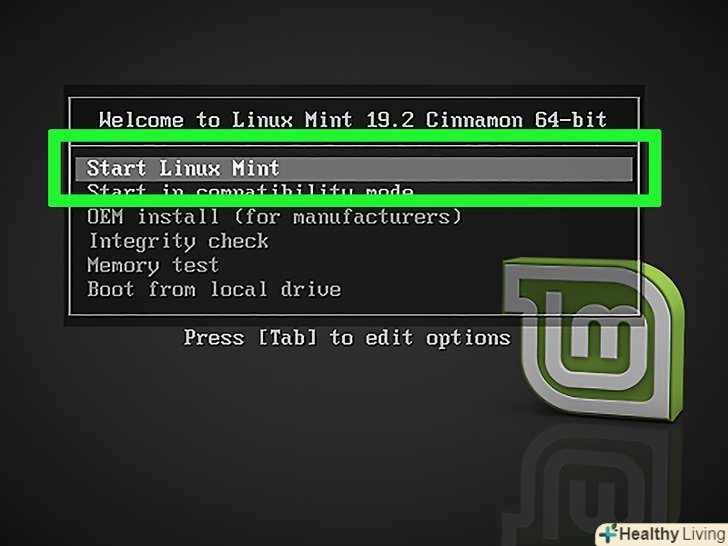
Task: Pick Boot from local drive
Action: [x=214, y=289]
